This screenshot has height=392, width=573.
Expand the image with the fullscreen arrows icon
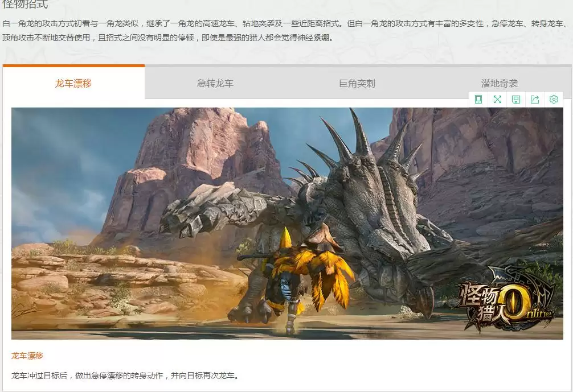coord(497,100)
